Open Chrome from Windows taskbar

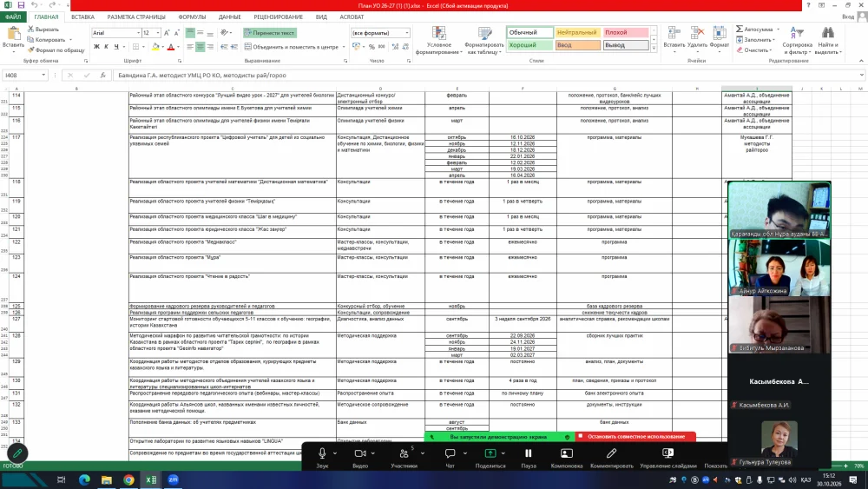pyautogui.click(x=128, y=479)
